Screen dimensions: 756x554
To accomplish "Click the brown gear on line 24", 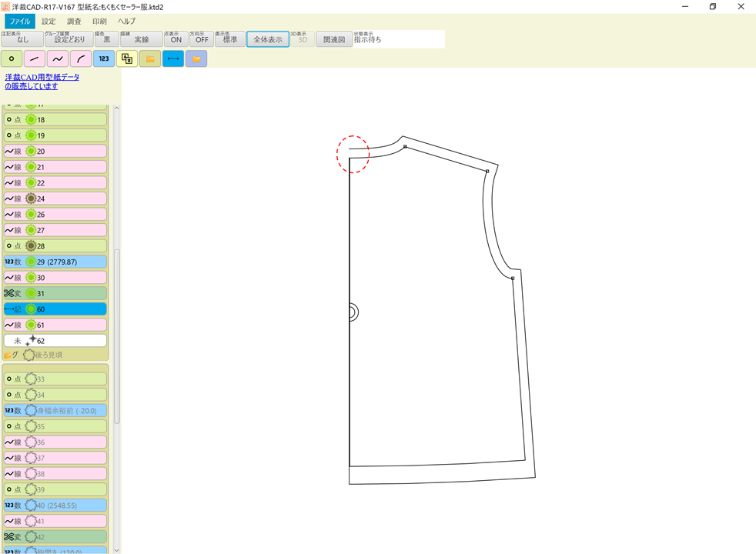I will (31, 199).
